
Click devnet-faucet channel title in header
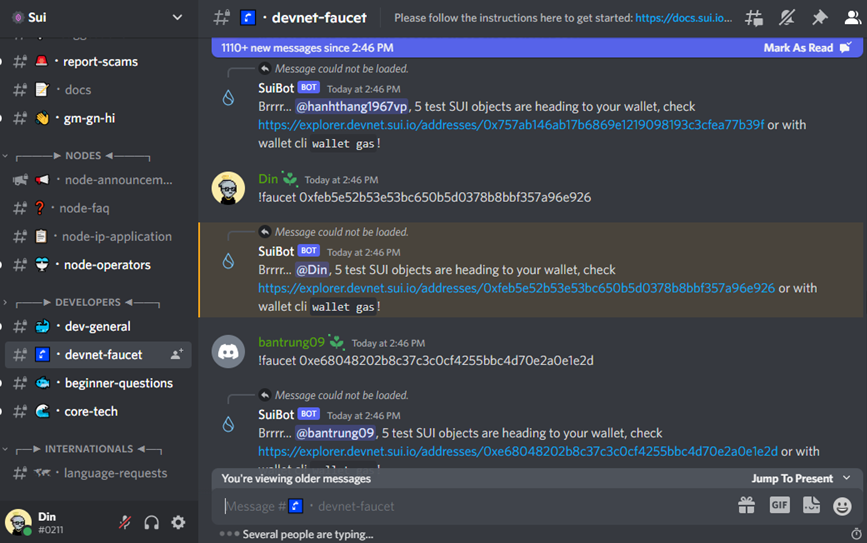[x=319, y=18]
